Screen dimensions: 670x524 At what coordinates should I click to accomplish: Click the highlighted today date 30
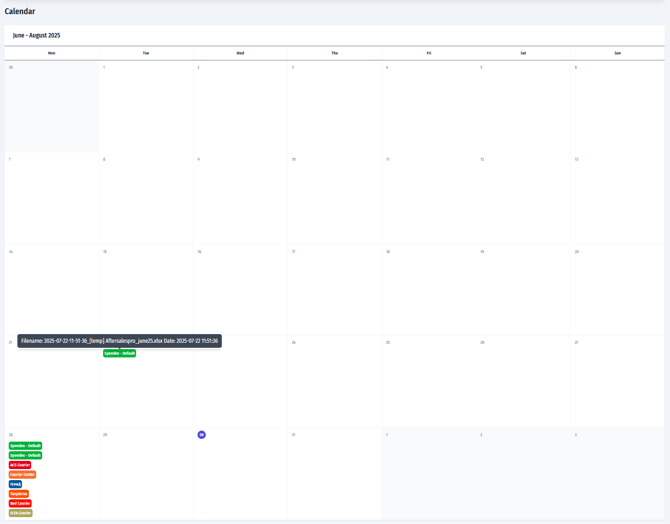coord(201,435)
